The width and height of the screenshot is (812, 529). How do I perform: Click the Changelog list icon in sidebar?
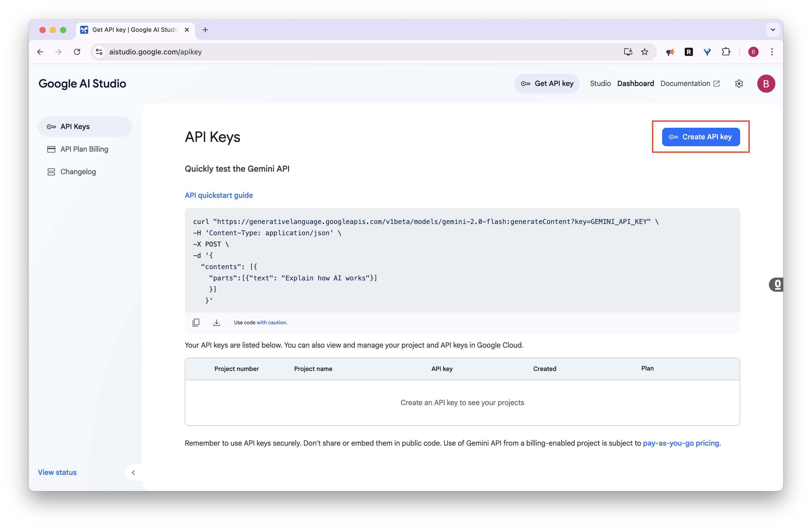click(51, 172)
